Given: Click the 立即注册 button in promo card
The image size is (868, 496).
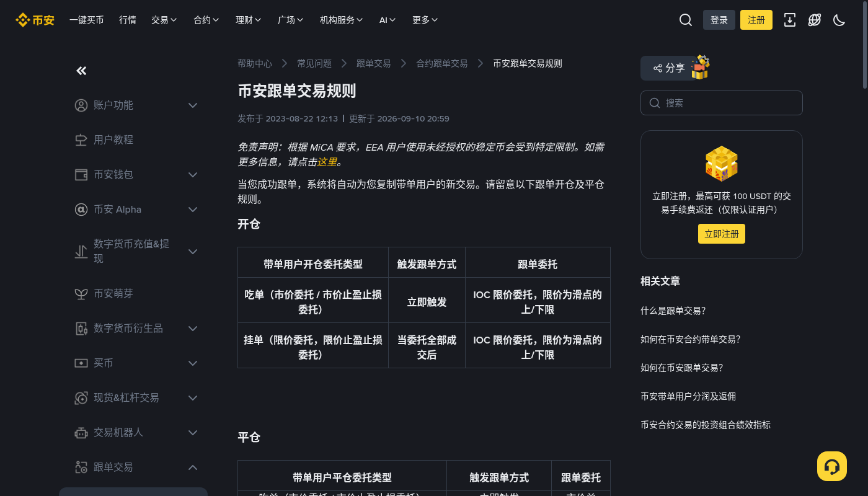Looking at the screenshot, I should [x=722, y=234].
